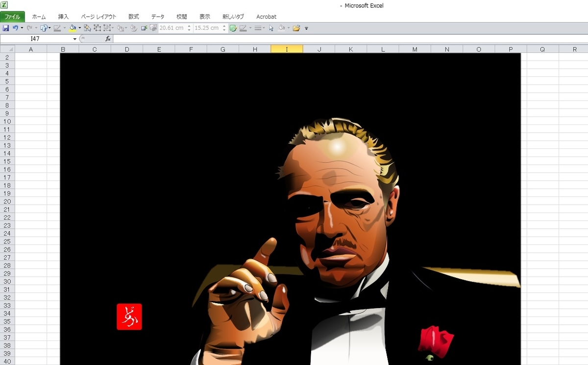This screenshot has width=588, height=365.
Task: Click the green edit shape icon
Action: [x=233, y=28]
